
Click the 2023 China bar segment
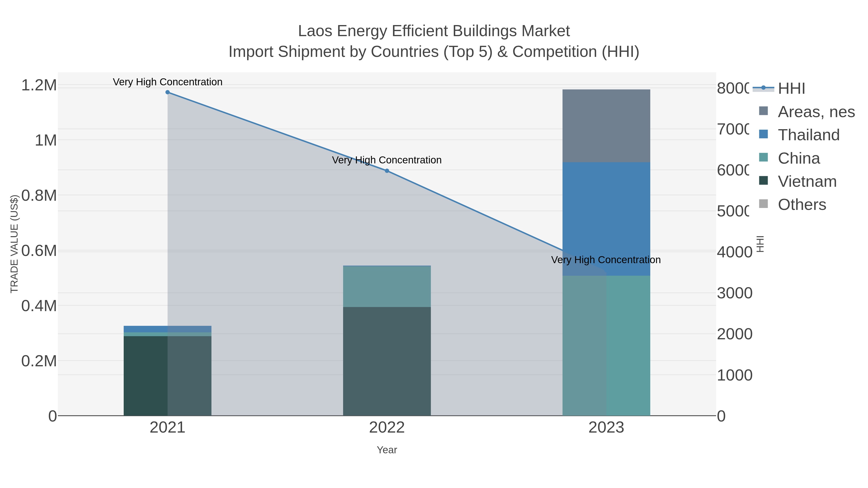coord(606,346)
